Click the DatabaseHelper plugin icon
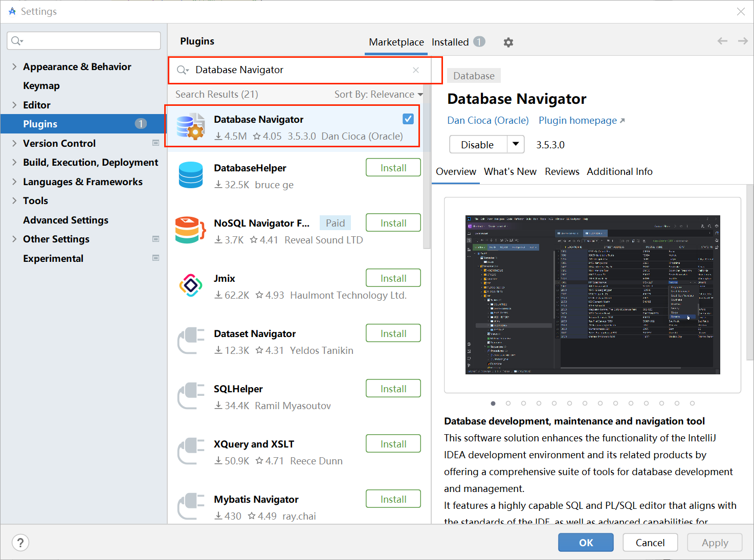The image size is (754, 560). pyautogui.click(x=191, y=175)
